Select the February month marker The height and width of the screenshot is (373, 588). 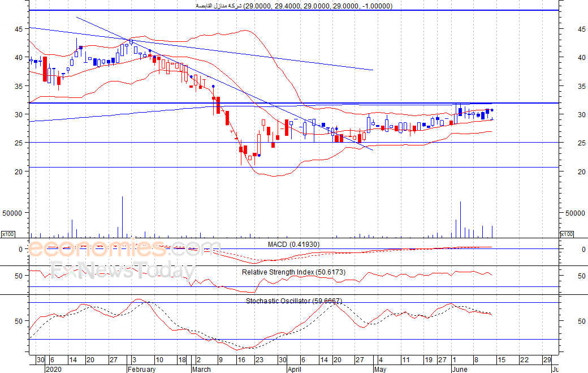click(x=141, y=369)
